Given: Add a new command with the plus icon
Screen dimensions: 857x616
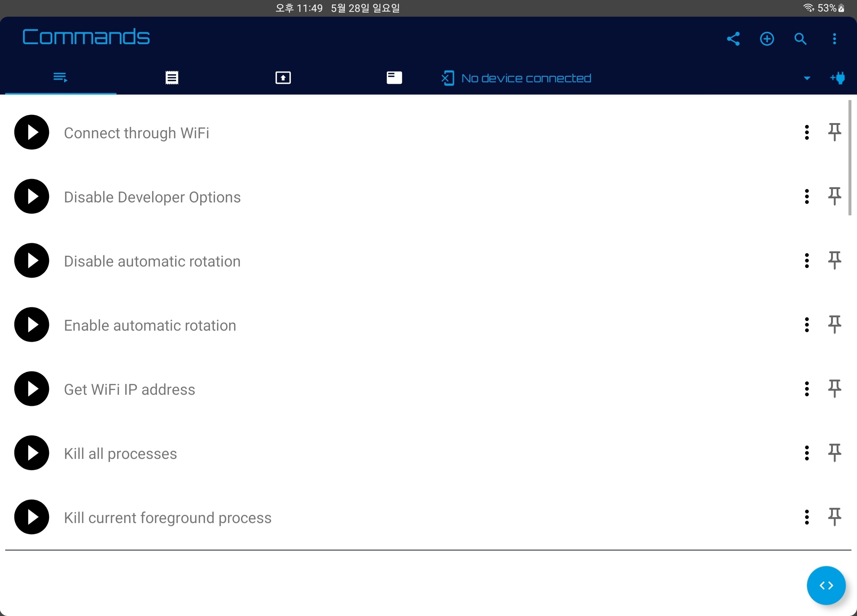Looking at the screenshot, I should 767,39.
